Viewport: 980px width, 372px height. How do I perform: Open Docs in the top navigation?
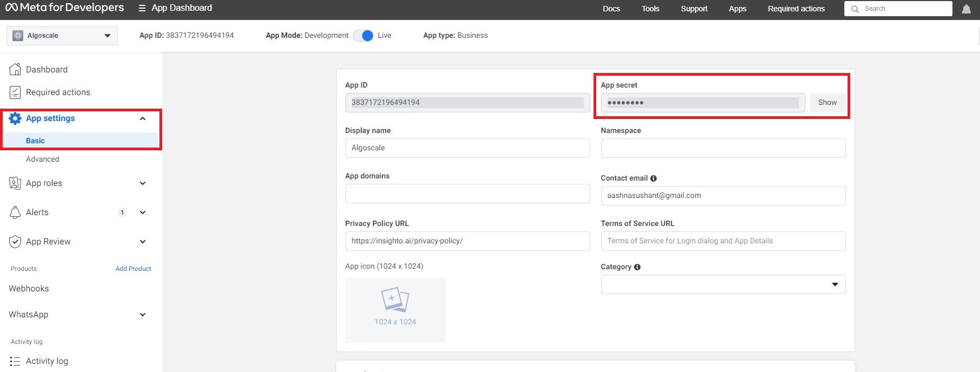(x=611, y=9)
